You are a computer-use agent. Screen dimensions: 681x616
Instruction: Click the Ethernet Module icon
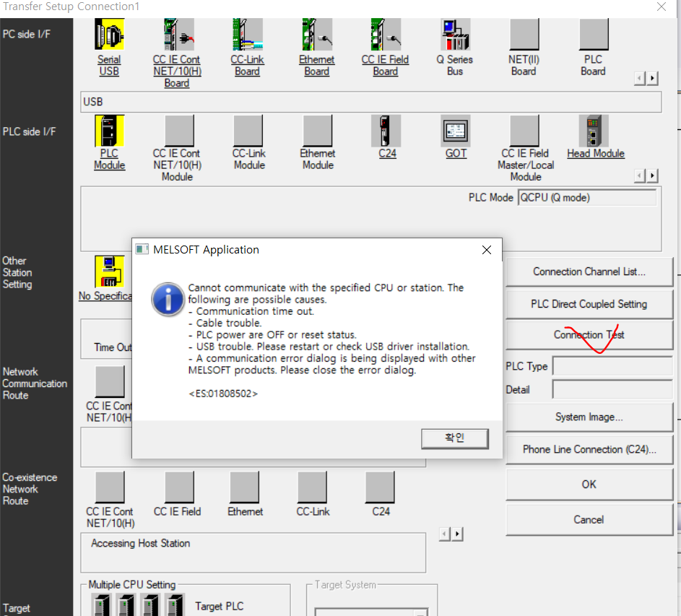318,131
